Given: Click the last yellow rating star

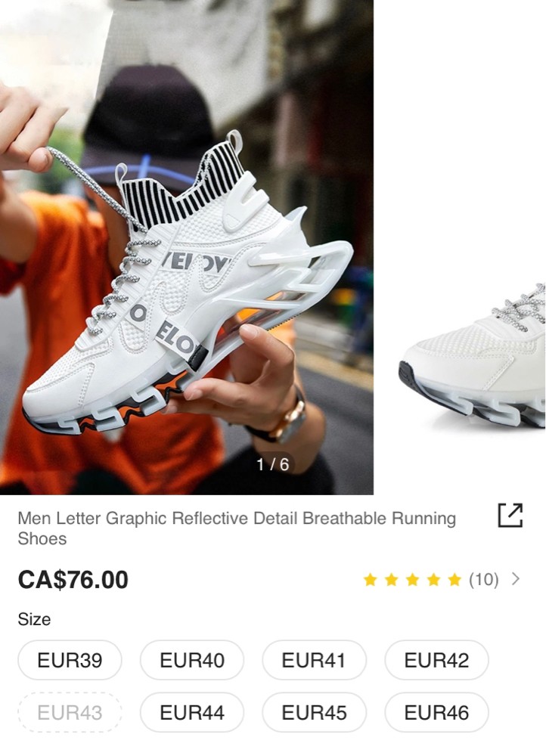Looking at the screenshot, I should pyautogui.click(x=454, y=579).
